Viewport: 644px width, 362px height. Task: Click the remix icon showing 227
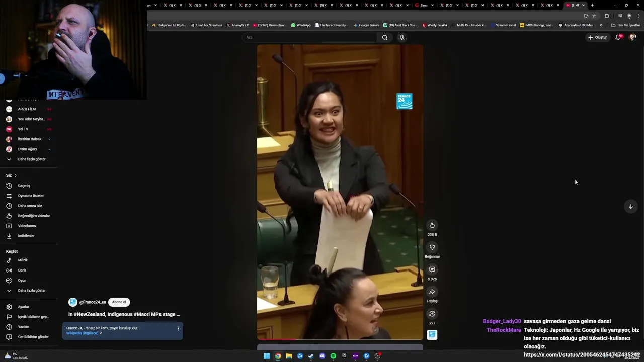[432, 314]
